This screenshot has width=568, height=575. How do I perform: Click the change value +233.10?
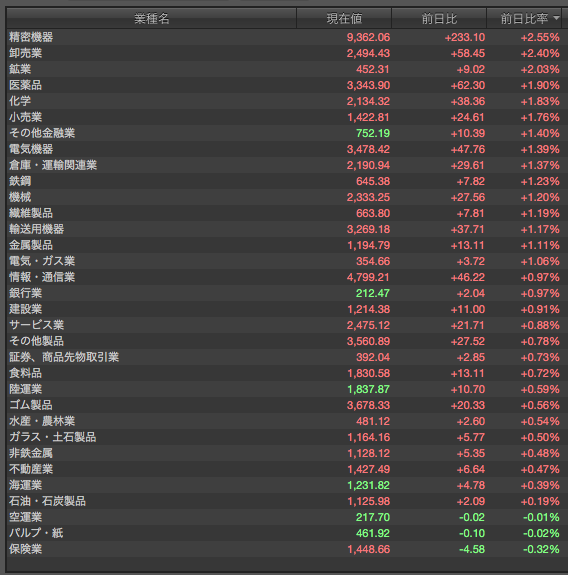pos(465,37)
